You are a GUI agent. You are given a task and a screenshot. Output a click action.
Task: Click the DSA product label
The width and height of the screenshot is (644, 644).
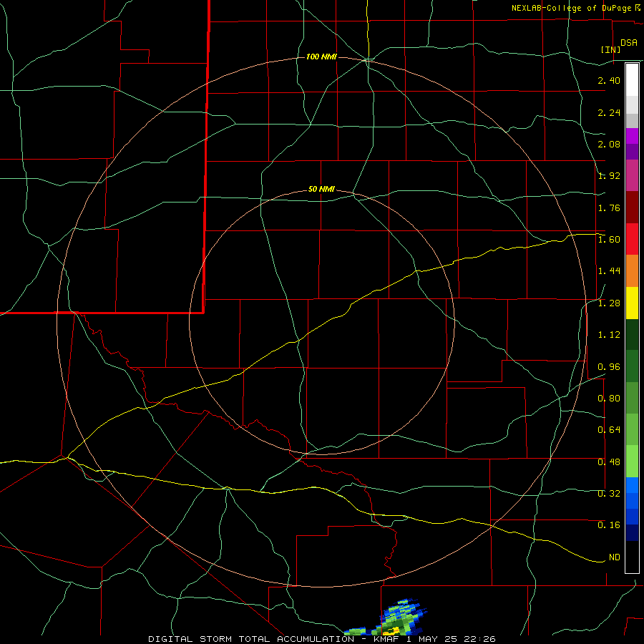click(629, 43)
